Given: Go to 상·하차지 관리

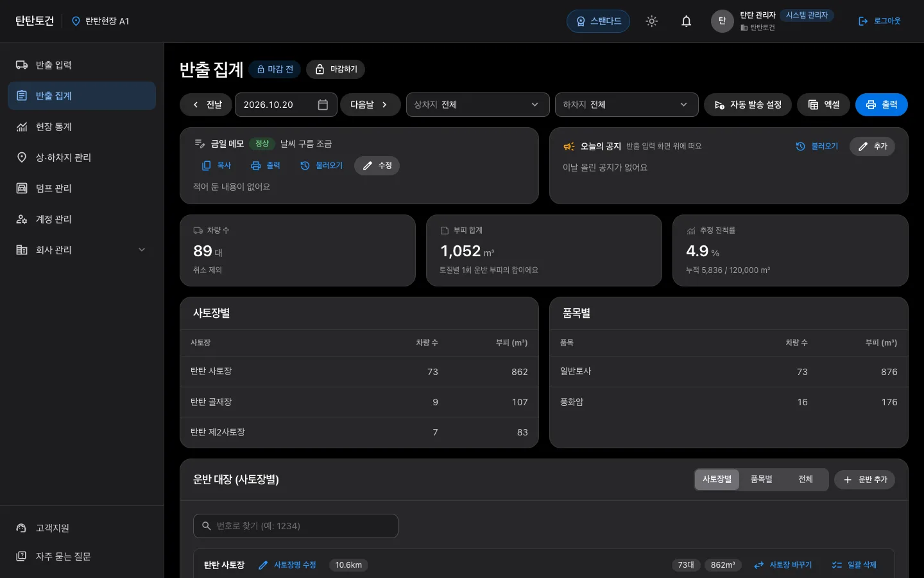Looking at the screenshot, I should click(81, 157).
